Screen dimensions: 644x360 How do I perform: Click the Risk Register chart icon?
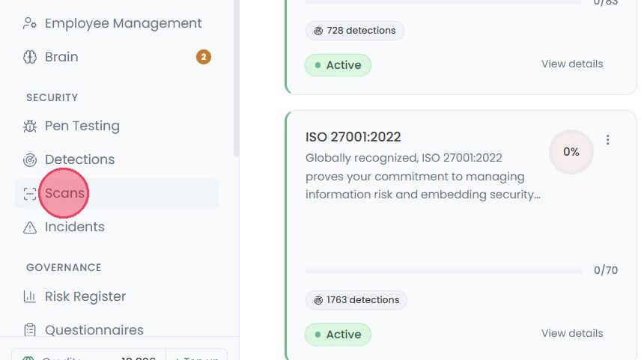pos(29,296)
